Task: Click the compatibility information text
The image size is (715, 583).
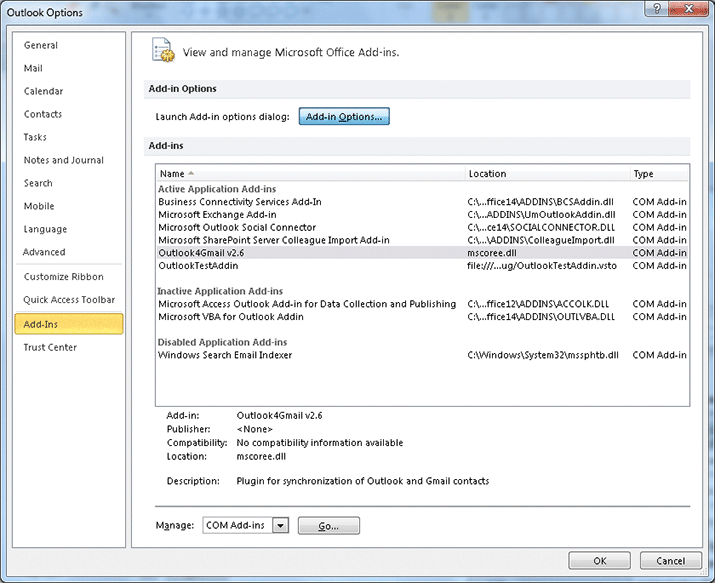Action: click(320, 443)
